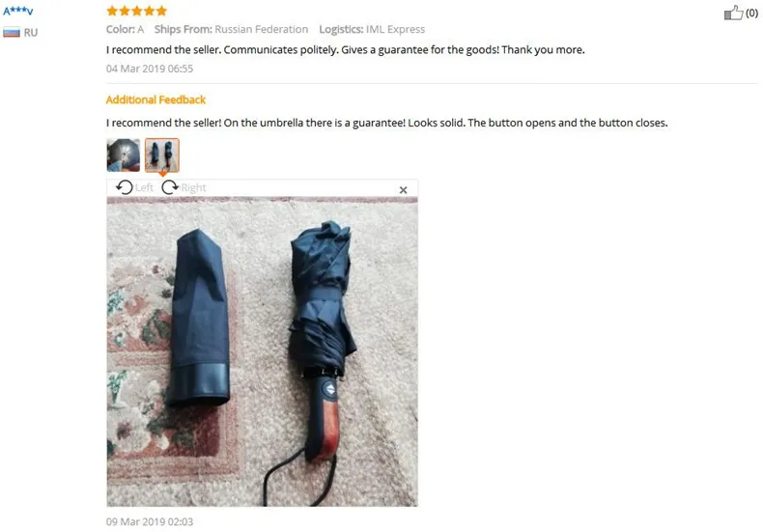Click the Color: A text
This screenshot has height=532, width=763.
tap(125, 29)
